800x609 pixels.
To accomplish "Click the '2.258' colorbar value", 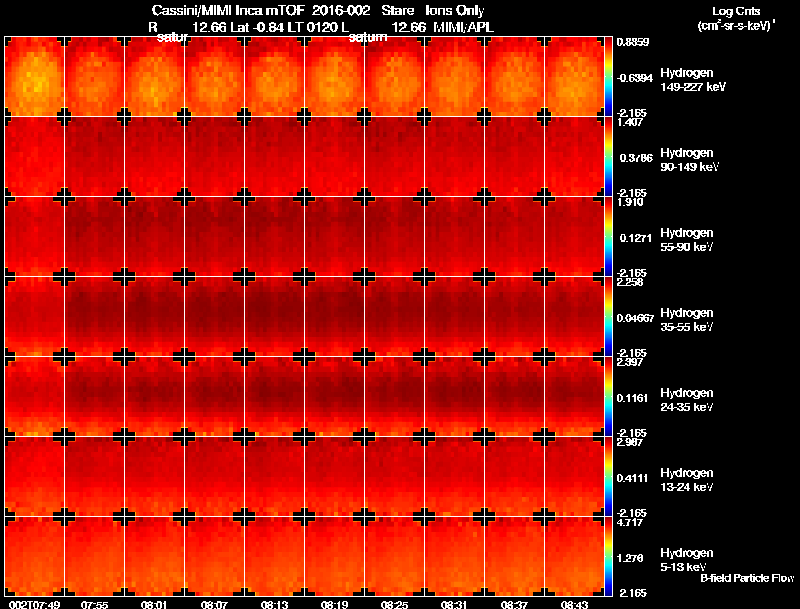I will [x=631, y=283].
